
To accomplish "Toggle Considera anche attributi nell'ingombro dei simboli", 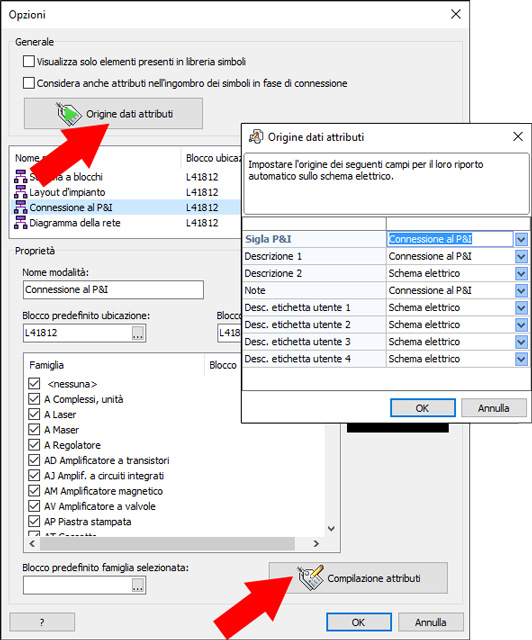I will (x=29, y=83).
